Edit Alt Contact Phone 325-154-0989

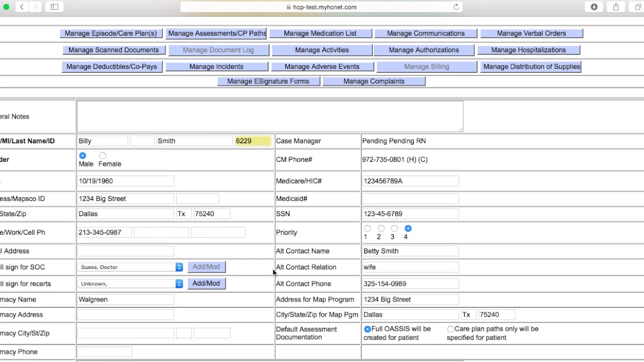point(410,284)
